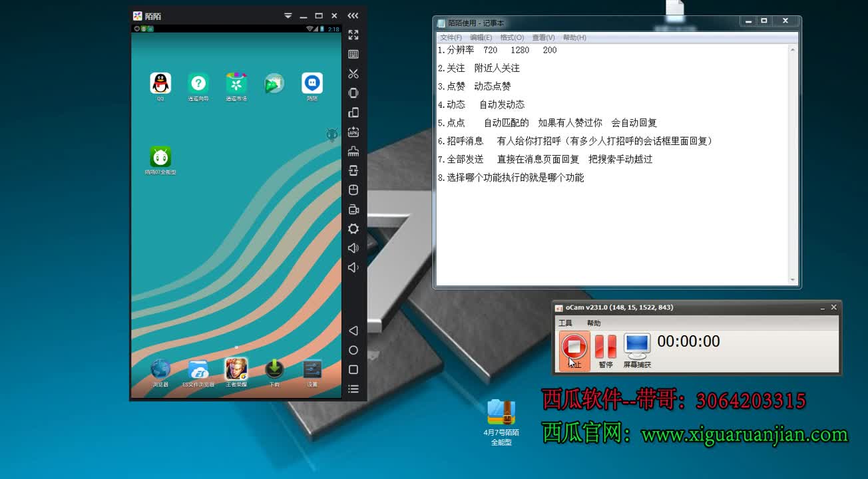This screenshot has height=479, width=868.
Task: Maximize the Notepad window
Action: click(x=764, y=21)
